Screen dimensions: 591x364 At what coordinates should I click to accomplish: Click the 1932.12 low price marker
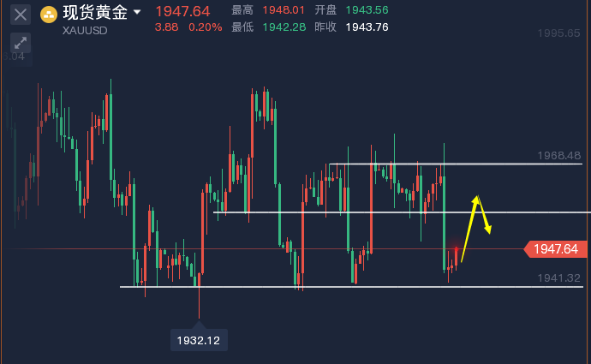(x=199, y=340)
